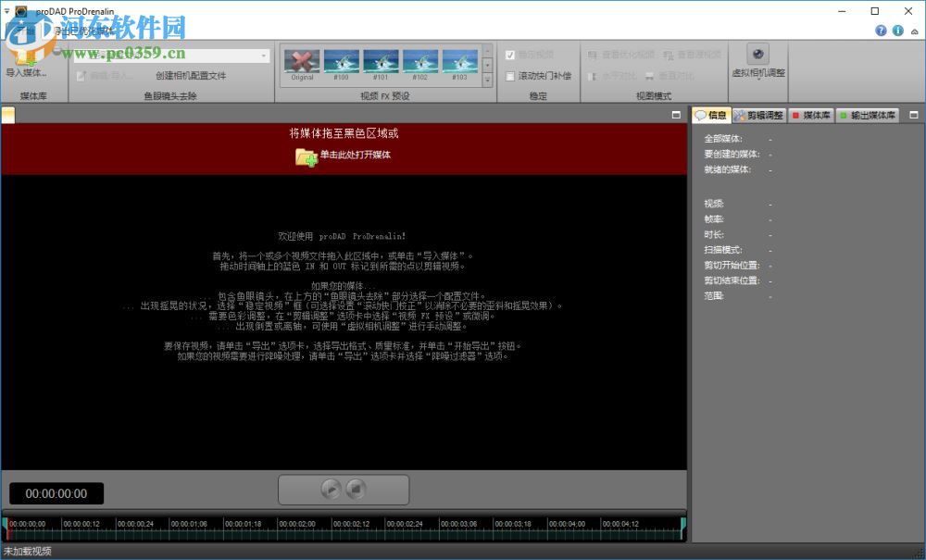This screenshot has height=560, width=926.
Task: Click the blue question mark help icon
Action: [881, 31]
